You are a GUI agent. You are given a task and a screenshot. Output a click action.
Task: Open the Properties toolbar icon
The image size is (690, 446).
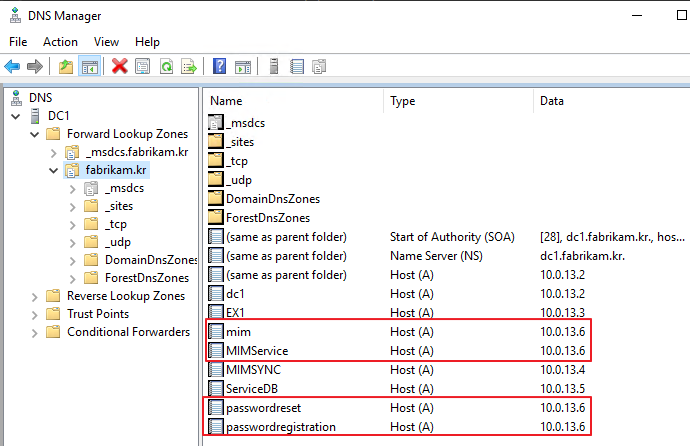tap(142, 66)
